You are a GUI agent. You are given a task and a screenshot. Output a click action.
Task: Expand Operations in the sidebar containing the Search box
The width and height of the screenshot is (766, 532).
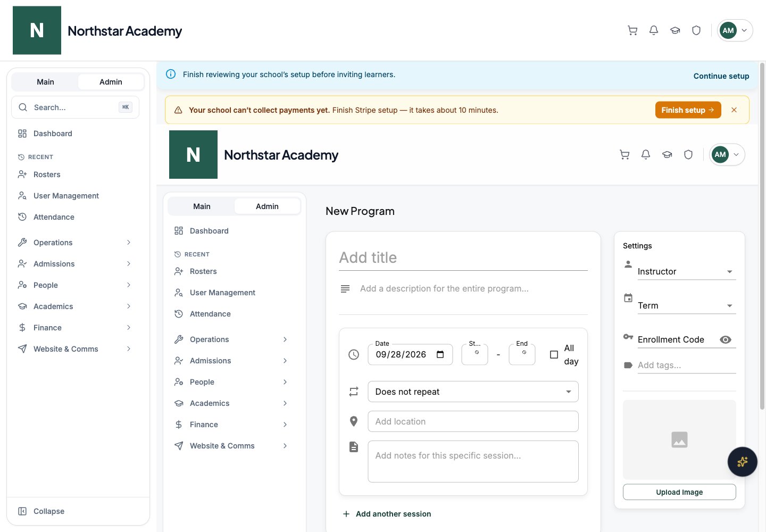pyautogui.click(x=75, y=243)
